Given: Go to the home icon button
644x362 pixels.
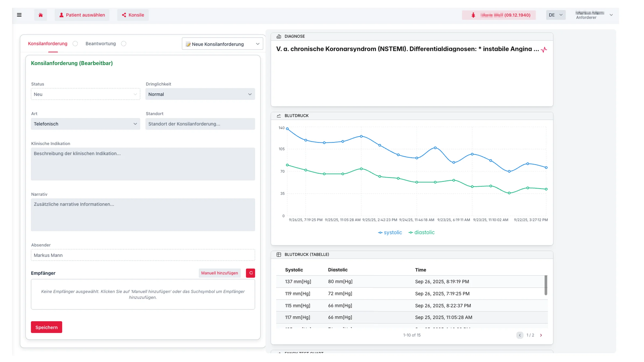Looking at the screenshot, I should 41,15.
